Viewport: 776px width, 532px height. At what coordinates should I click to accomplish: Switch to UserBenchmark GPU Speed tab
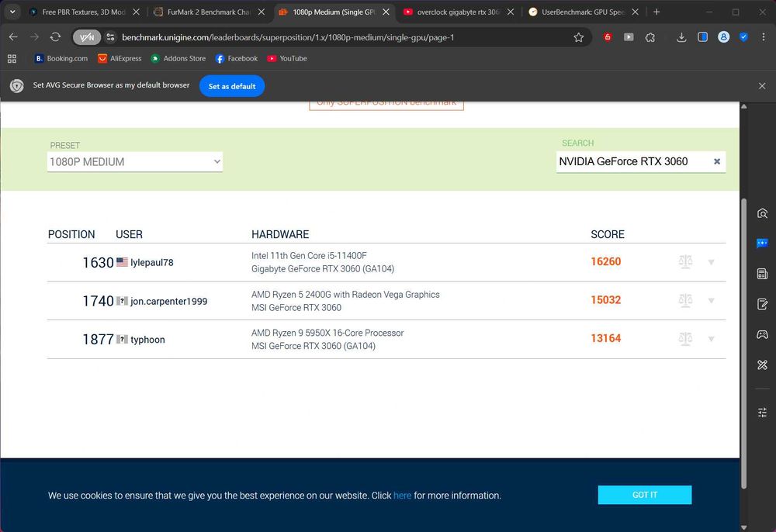pyautogui.click(x=583, y=12)
